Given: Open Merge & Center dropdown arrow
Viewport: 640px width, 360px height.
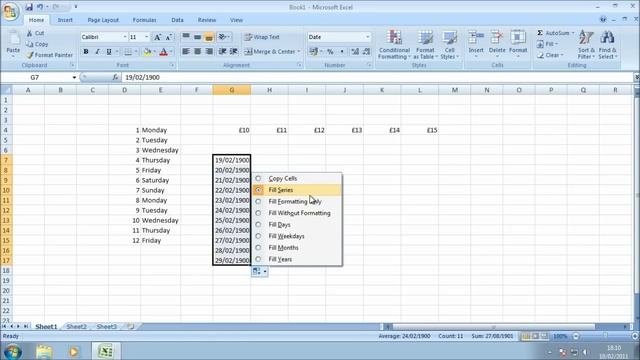Looking at the screenshot, I should (299, 51).
